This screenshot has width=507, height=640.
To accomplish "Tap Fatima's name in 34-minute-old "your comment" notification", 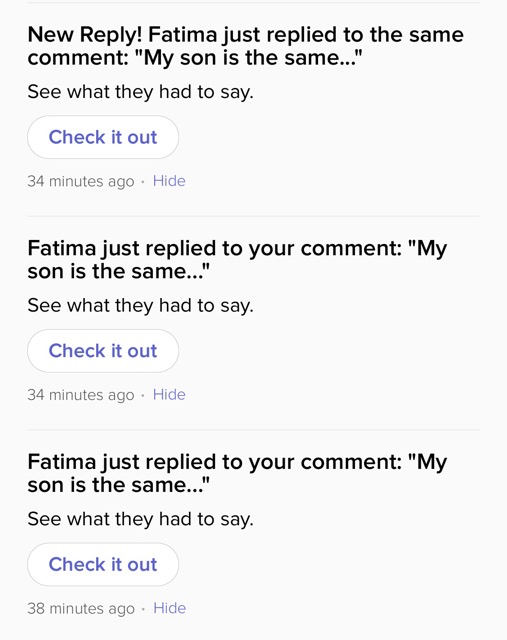I will [x=62, y=248].
